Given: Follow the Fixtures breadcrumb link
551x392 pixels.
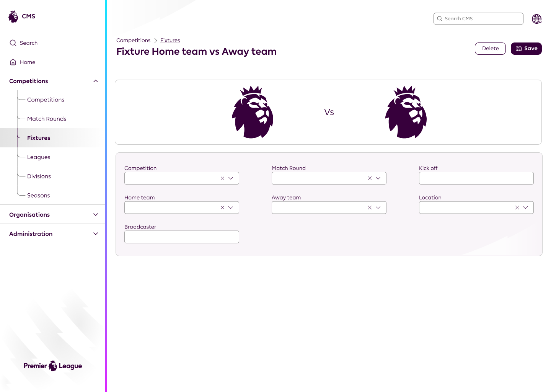Looking at the screenshot, I should coord(170,41).
